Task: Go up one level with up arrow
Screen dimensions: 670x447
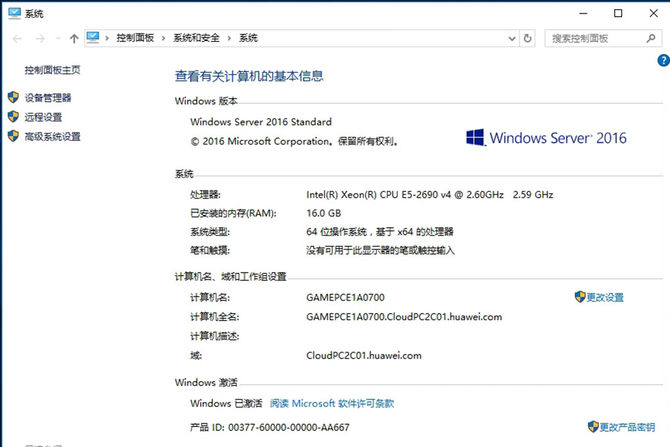Action: (74, 39)
